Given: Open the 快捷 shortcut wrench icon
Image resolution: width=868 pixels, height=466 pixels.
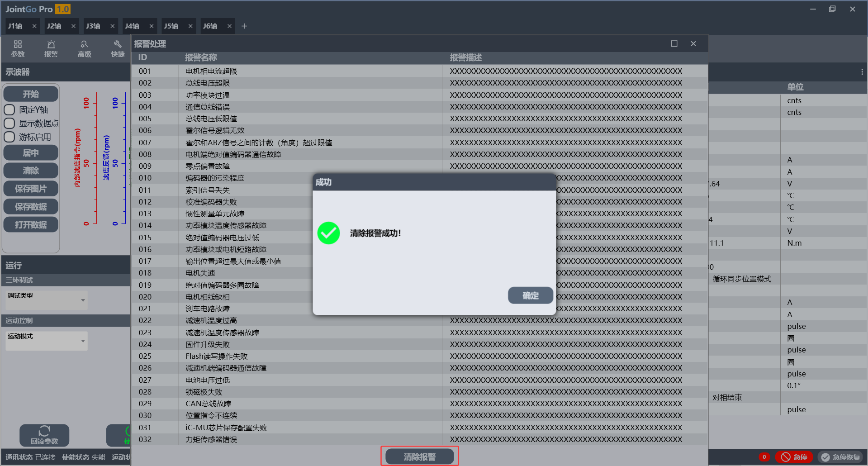Looking at the screenshot, I should click(118, 48).
